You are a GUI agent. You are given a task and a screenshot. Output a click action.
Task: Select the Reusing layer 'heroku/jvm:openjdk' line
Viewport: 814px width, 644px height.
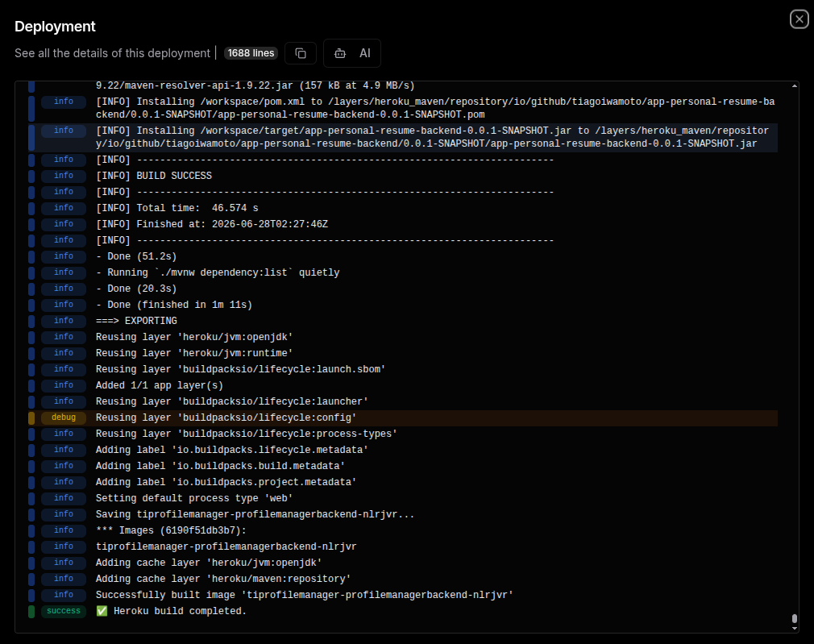pyautogui.click(x=402, y=337)
